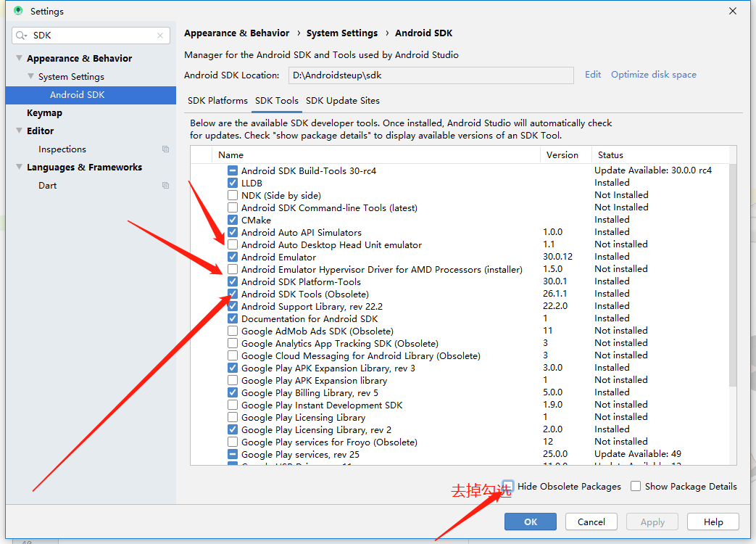This screenshot has height=544, width=756.
Task: Check Android Auto Desktop Head Unit emulator
Action: [233, 244]
